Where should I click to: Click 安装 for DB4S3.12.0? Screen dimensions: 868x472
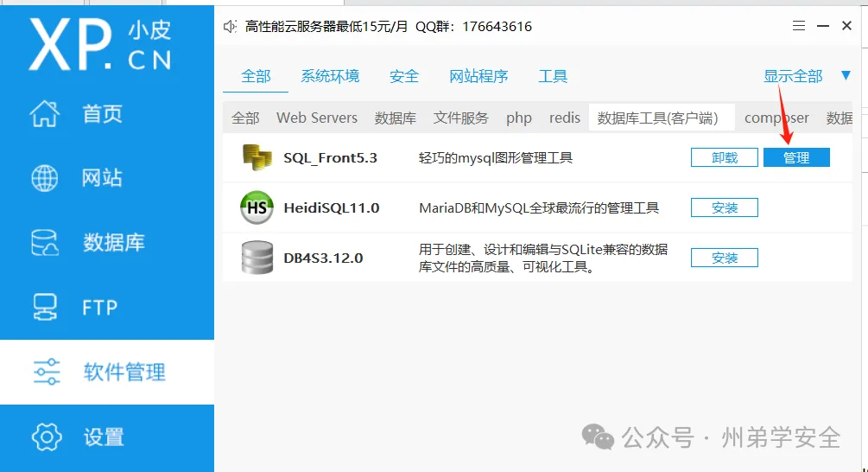[x=725, y=258]
